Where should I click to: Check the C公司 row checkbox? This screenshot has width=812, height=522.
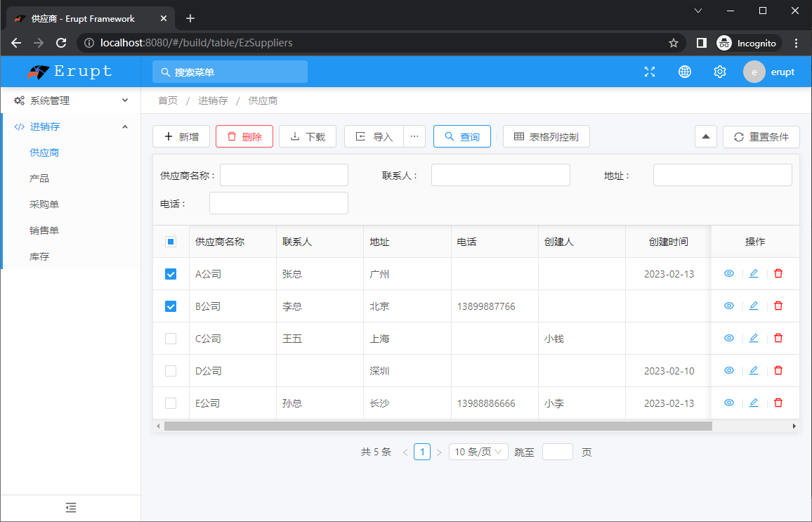(x=171, y=339)
